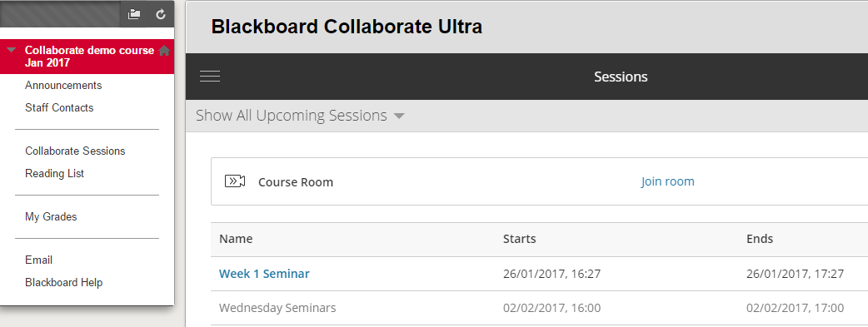Click the Course Room video icon
Viewport: 868px width, 327px height.
pos(235,181)
